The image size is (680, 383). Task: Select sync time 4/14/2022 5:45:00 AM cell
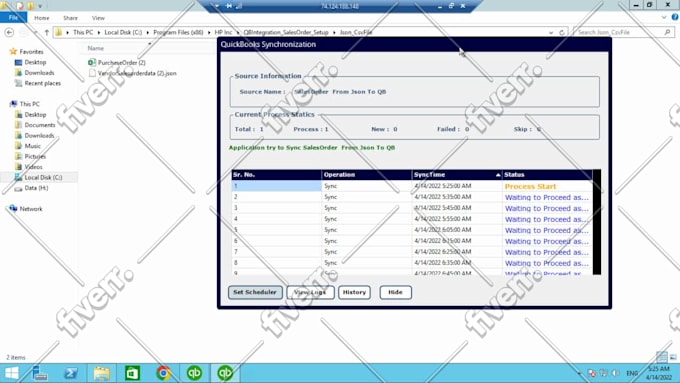(x=457, y=208)
